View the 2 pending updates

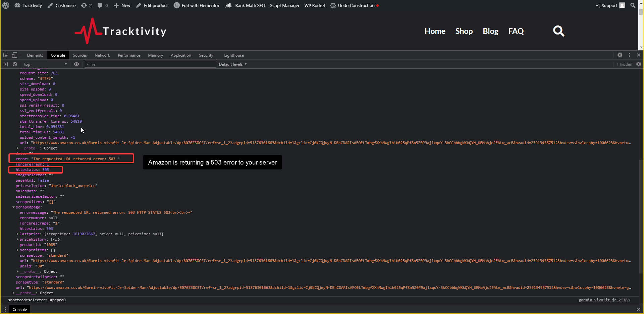pyautogui.click(x=87, y=5)
